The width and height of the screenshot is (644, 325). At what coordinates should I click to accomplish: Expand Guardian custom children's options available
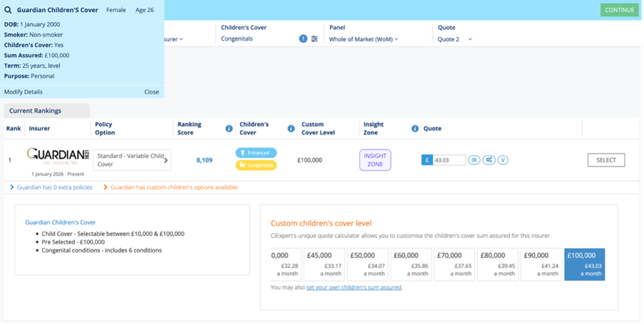tap(170, 187)
